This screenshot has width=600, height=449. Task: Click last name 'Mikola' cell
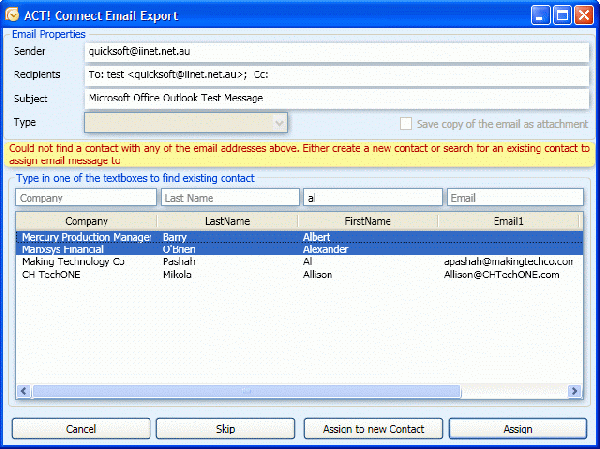177,274
